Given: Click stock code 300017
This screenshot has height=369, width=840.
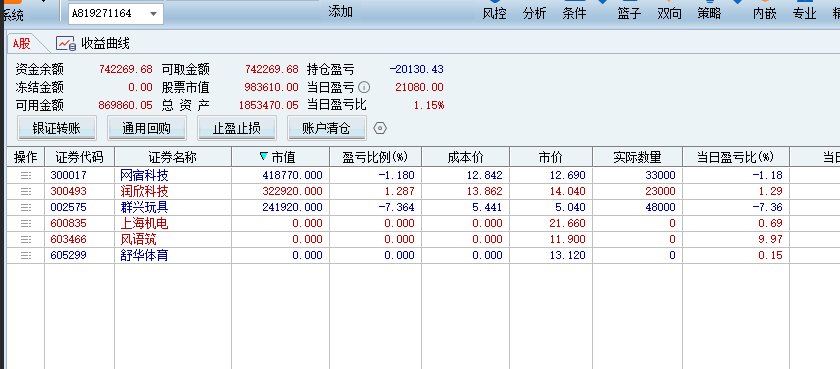Looking at the screenshot, I should [x=69, y=175].
